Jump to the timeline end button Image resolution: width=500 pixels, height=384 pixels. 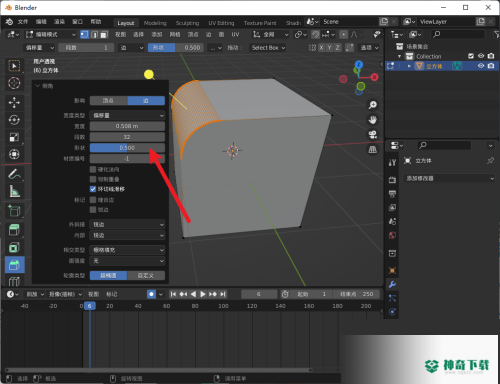pyautogui.click(x=223, y=294)
